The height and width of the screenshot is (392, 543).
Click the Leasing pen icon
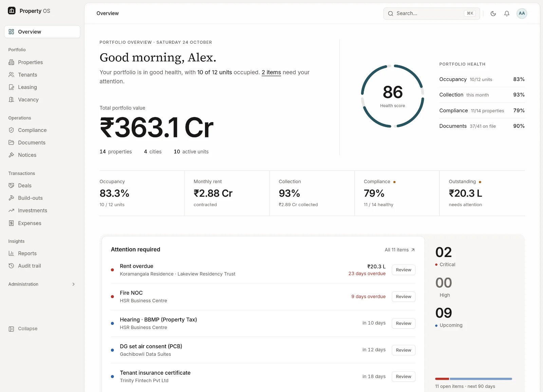11,87
